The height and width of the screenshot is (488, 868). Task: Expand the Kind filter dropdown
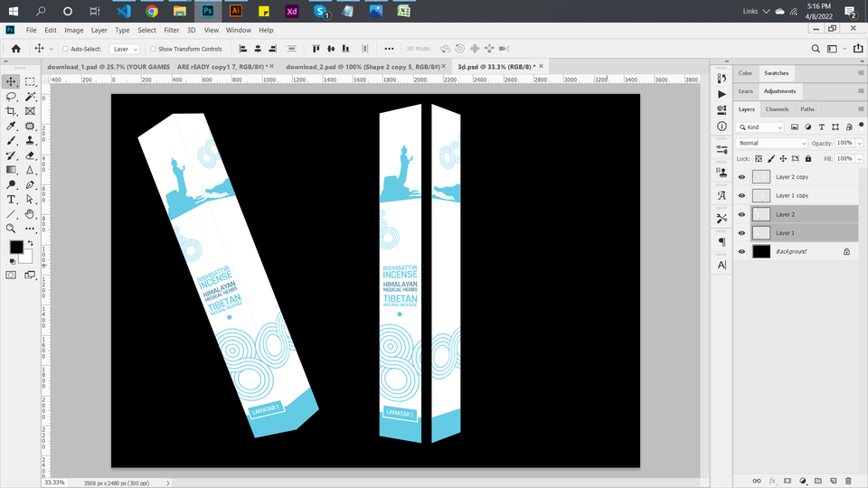point(760,127)
